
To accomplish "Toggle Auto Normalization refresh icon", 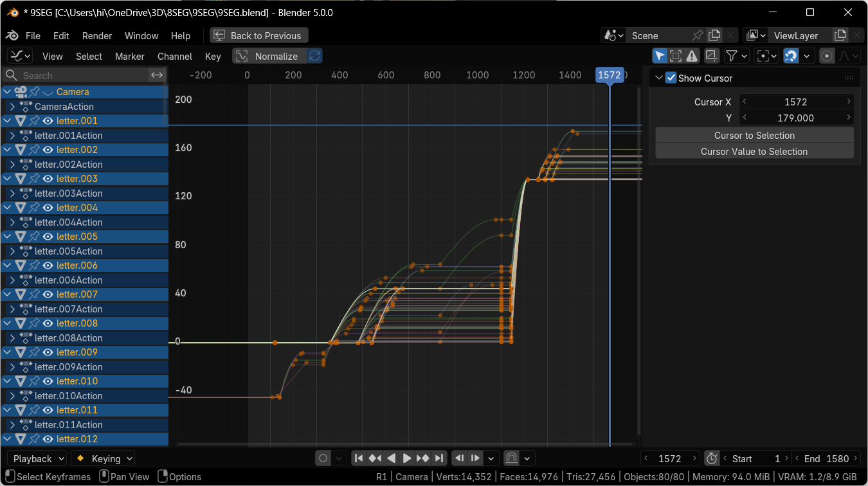I will [315, 56].
